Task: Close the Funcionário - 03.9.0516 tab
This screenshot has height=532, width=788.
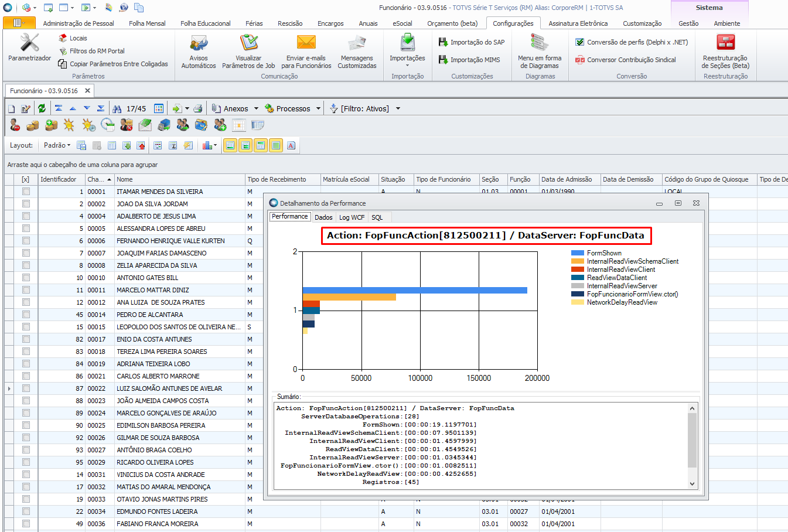Action: coord(87,91)
